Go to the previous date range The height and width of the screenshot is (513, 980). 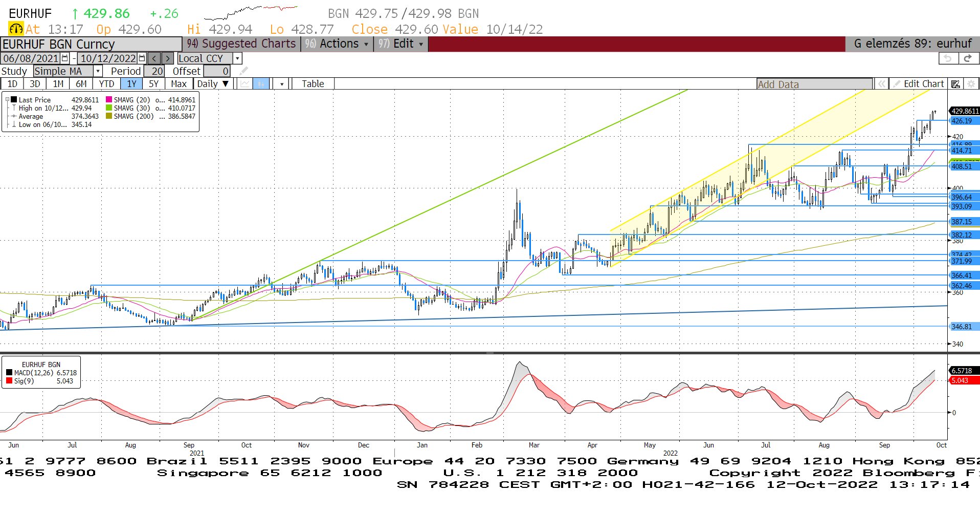[154, 58]
